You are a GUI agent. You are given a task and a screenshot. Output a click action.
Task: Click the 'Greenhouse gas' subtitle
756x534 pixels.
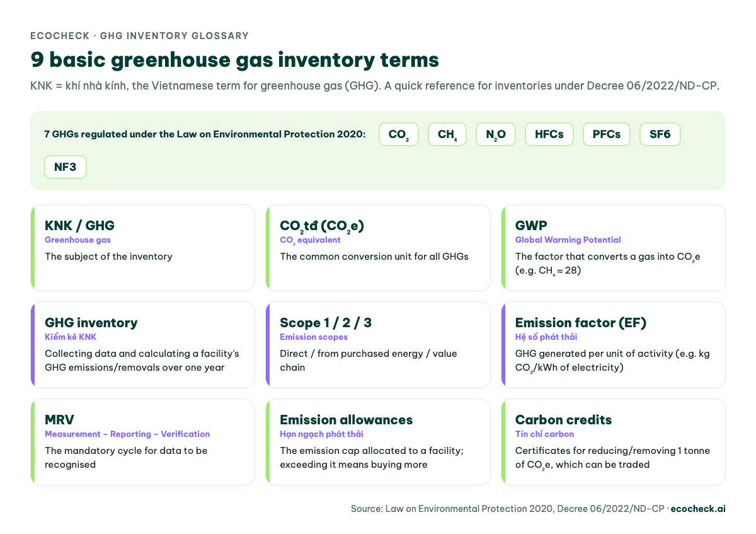pyautogui.click(x=78, y=240)
